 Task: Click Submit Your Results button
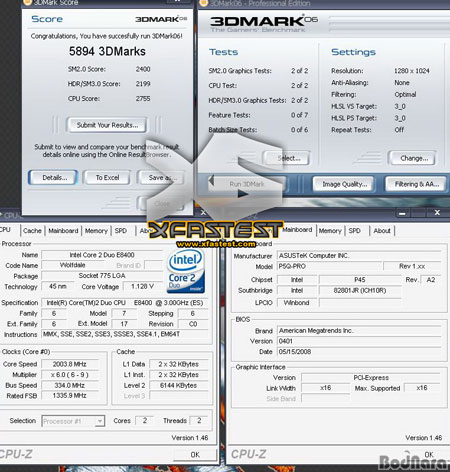[x=107, y=125]
